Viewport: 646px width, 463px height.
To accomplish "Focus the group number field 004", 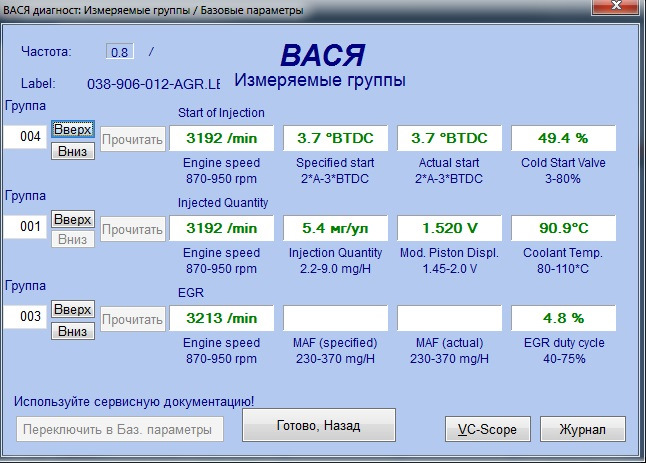I will pos(26,136).
